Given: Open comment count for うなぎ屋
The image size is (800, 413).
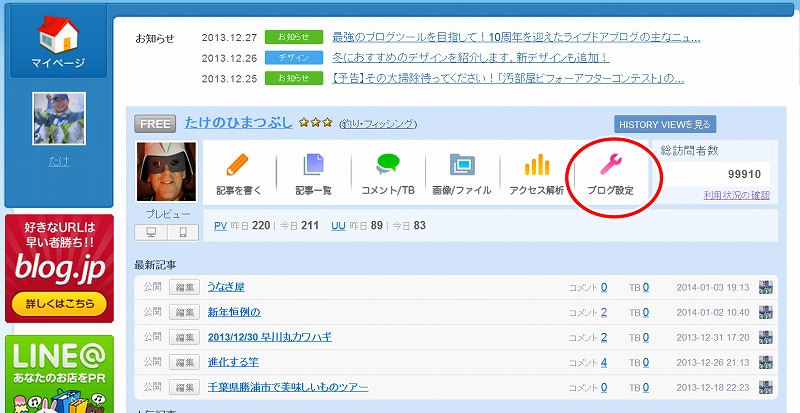Looking at the screenshot, I should [x=604, y=287].
